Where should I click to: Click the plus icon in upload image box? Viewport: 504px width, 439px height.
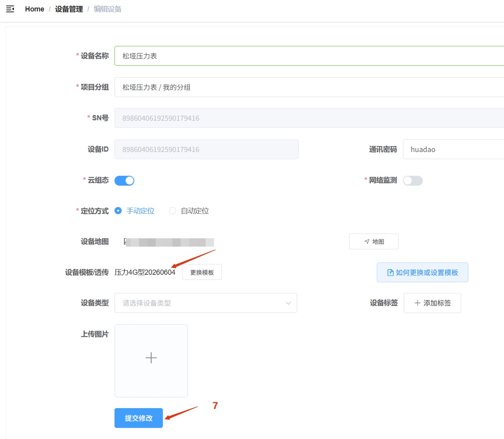151,358
